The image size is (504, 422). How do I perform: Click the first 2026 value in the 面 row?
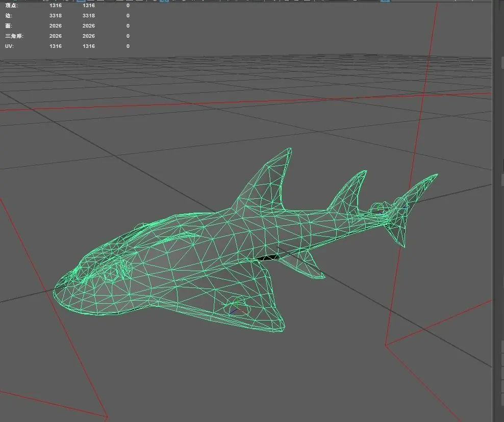(56, 25)
